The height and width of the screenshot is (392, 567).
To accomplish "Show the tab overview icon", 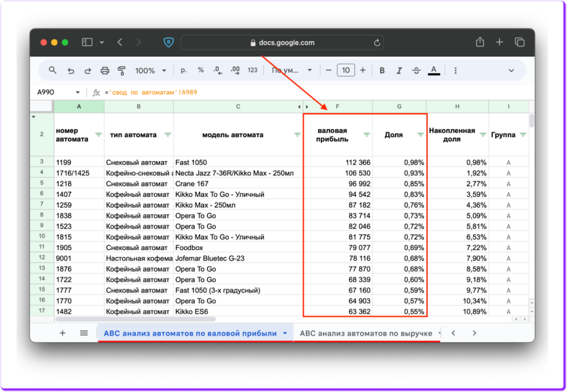I will coord(520,42).
